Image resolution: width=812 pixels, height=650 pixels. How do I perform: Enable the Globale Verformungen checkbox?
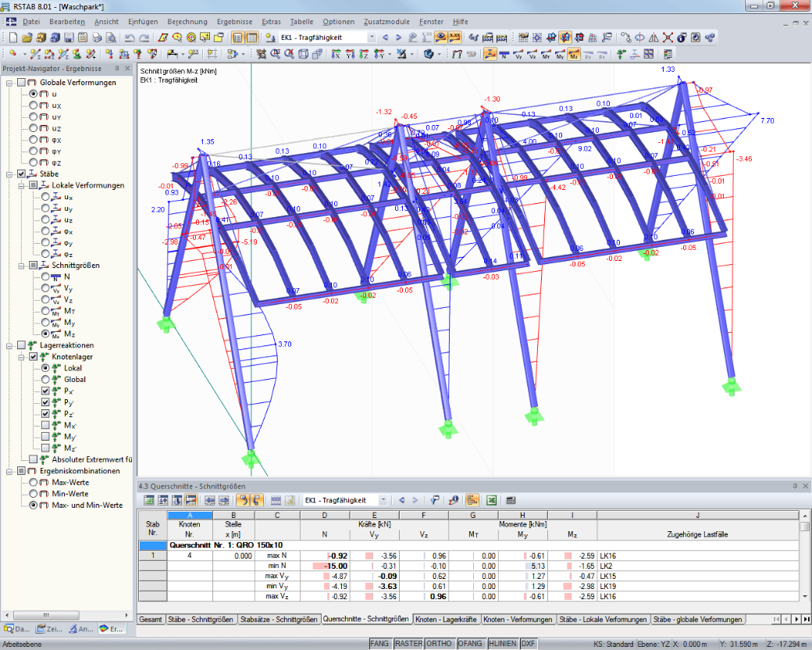point(21,82)
